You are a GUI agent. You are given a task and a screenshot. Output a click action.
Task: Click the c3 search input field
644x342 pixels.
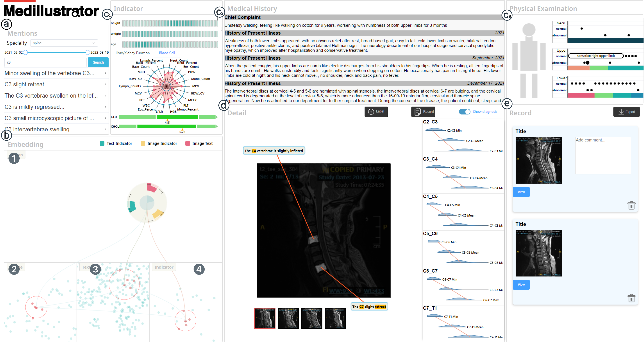(45, 62)
